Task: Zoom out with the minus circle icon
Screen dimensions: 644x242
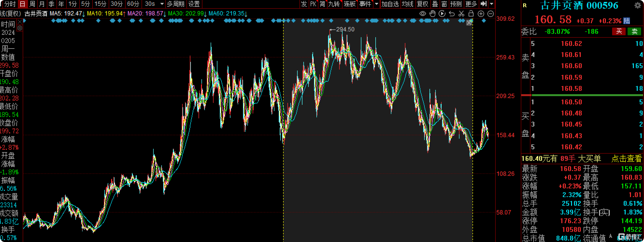Action: 491,14
